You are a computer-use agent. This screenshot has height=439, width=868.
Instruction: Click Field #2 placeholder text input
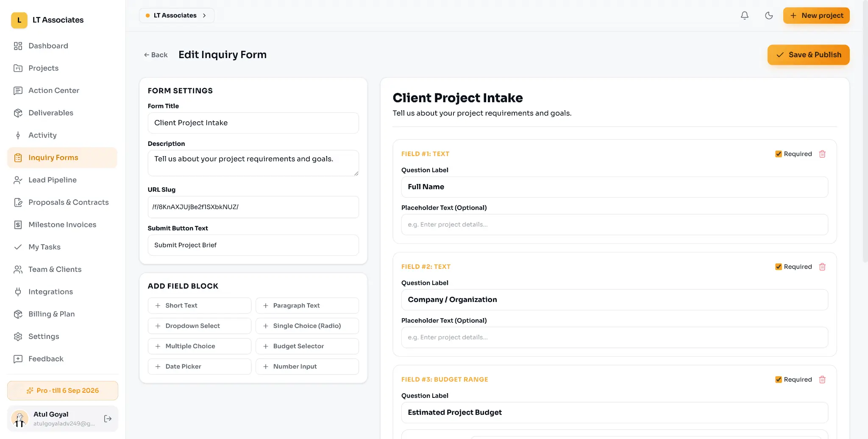(x=615, y=338)
